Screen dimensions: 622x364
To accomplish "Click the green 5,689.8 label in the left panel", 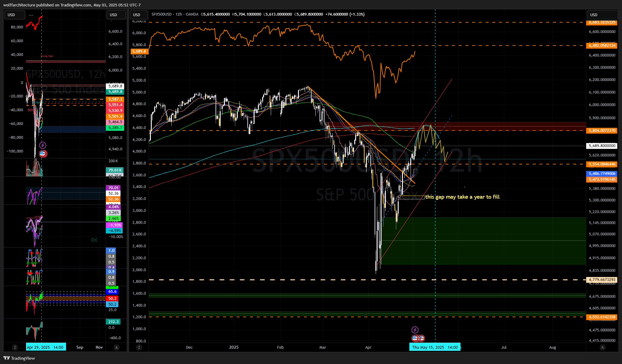I will [115, 92].
